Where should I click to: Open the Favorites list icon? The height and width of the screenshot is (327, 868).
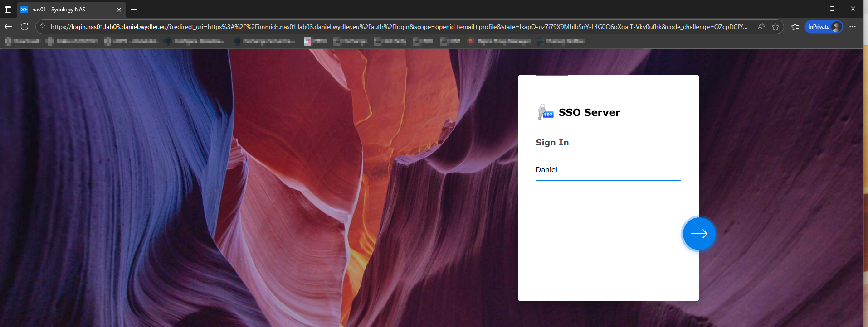pyautogui.click(x=795, y=27)
